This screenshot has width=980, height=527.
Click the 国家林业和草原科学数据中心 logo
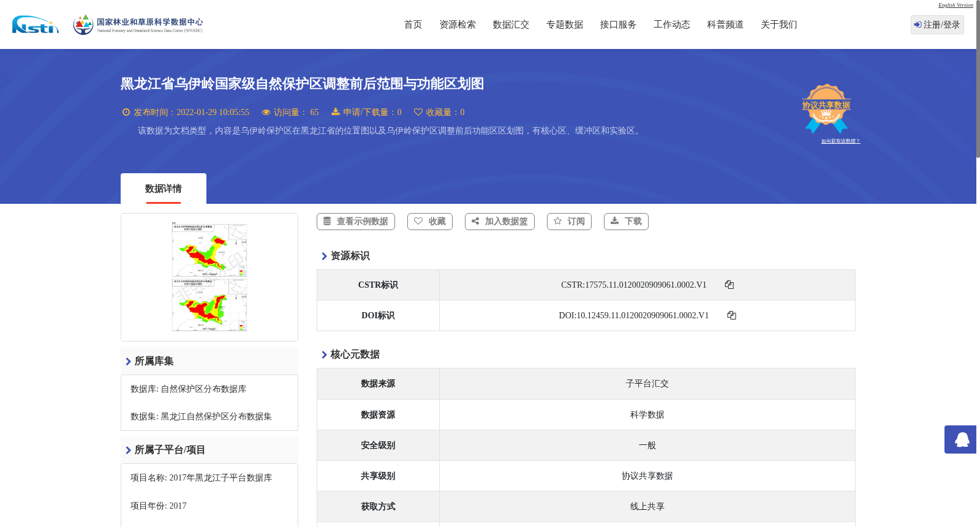(138, 24)
